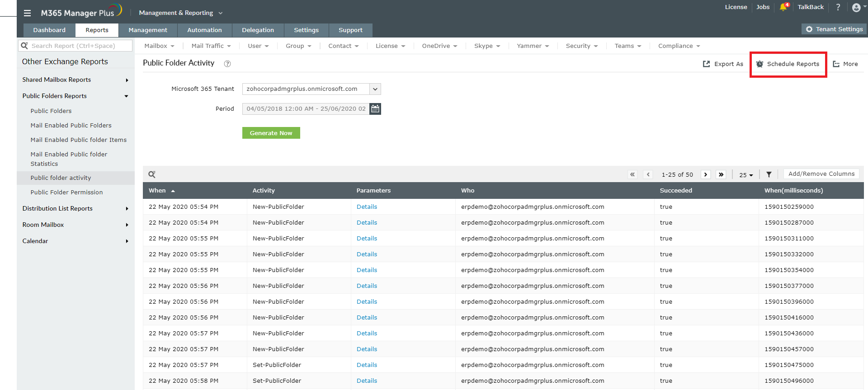Expand the Contact reports menu
This screenshot has height=390, width=868.
[344, 46]
